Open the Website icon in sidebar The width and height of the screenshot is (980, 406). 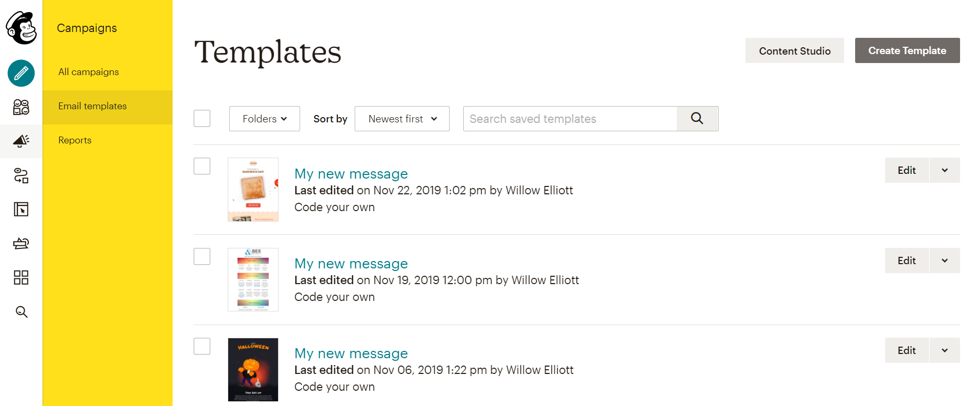click(x=21, y=210)
